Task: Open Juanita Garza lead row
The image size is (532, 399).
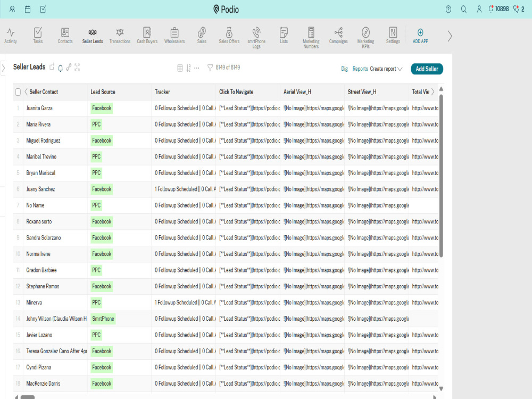Action: click(39, 108)
